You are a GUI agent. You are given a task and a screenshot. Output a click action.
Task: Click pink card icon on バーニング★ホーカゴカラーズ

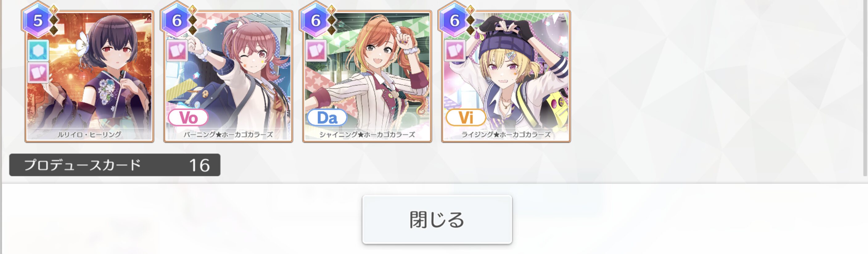click(x=177, y=51)
